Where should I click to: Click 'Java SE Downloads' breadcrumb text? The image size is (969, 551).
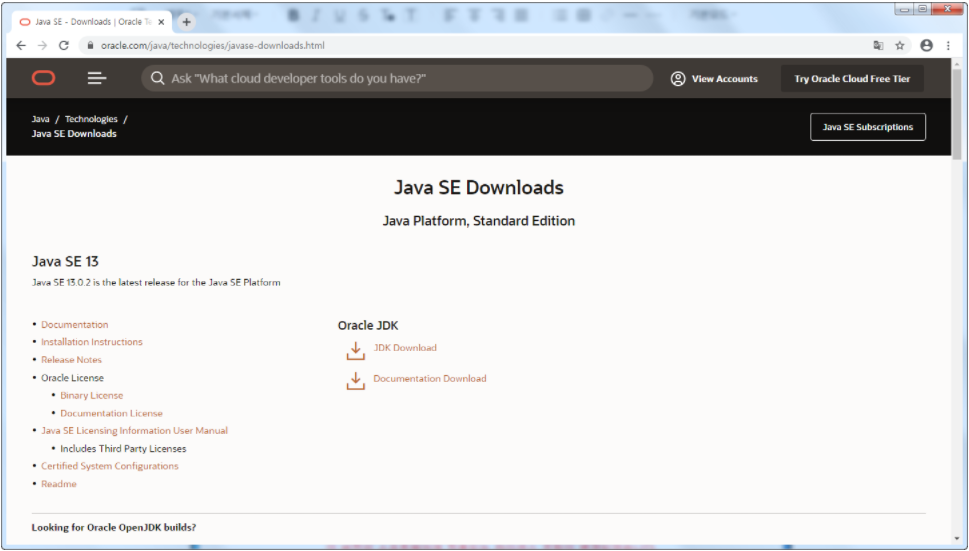point(74,133)
